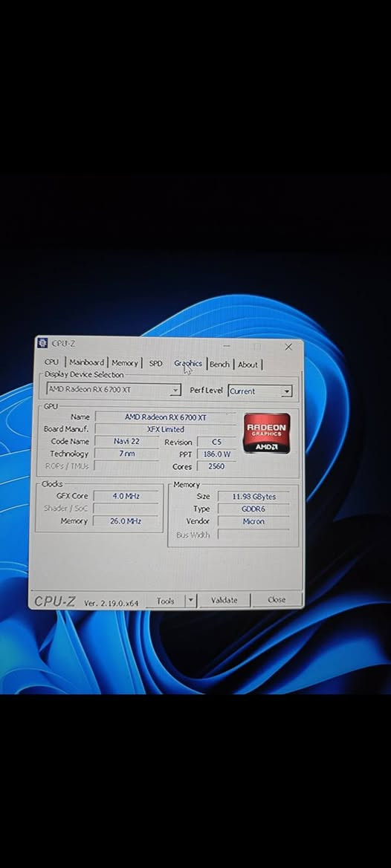Close the CPU-Z window with X
The width and height of the screenshot is (391, 868).
tap(288, 347)
